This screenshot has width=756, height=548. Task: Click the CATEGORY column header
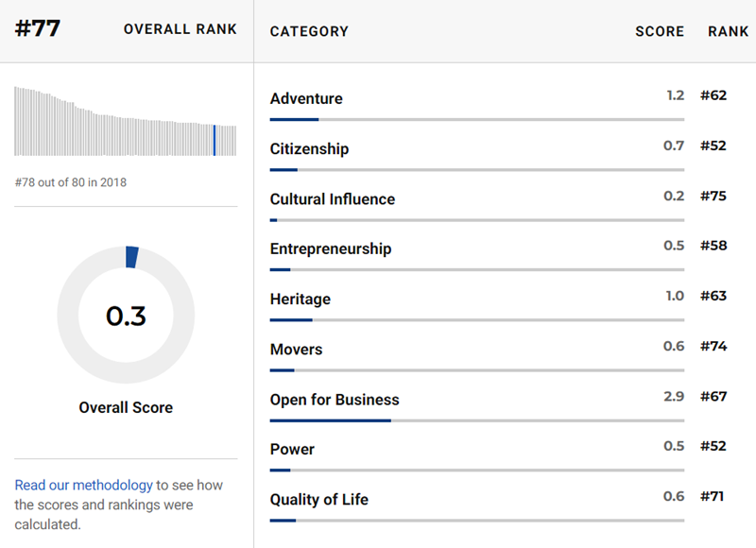309,31
